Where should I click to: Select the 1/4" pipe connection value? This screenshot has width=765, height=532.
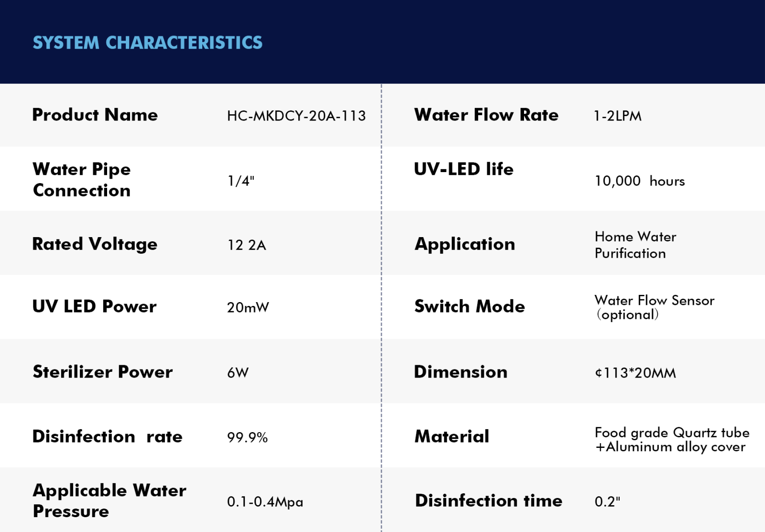point(240,181)
